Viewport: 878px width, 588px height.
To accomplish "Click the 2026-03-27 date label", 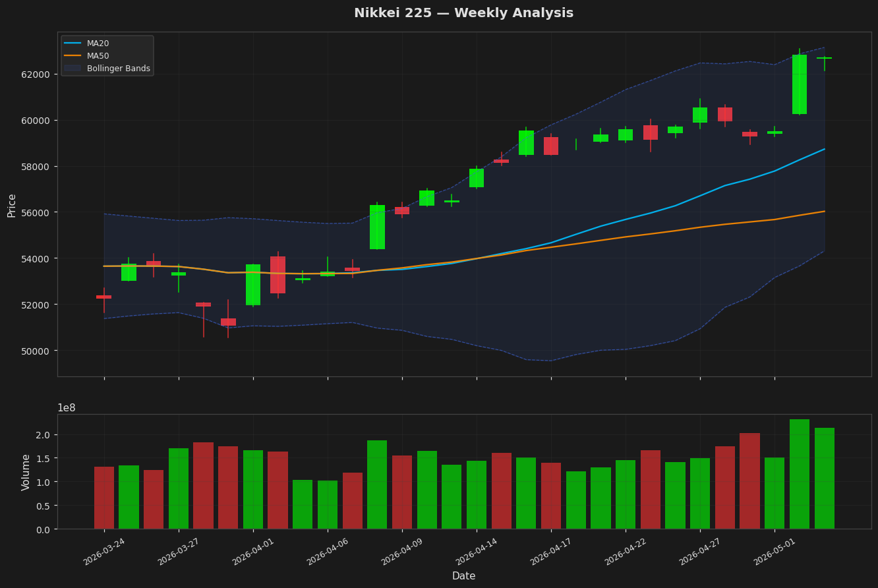I will [178, 552].
